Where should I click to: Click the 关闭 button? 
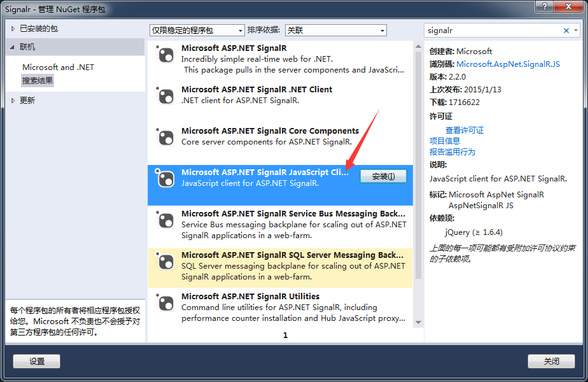(x=551, y=362)
